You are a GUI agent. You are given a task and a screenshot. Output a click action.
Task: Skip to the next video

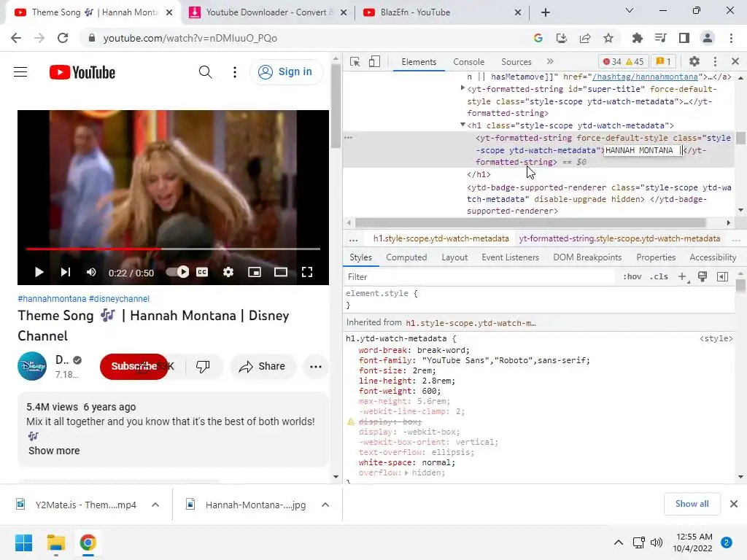click(66, 272)
